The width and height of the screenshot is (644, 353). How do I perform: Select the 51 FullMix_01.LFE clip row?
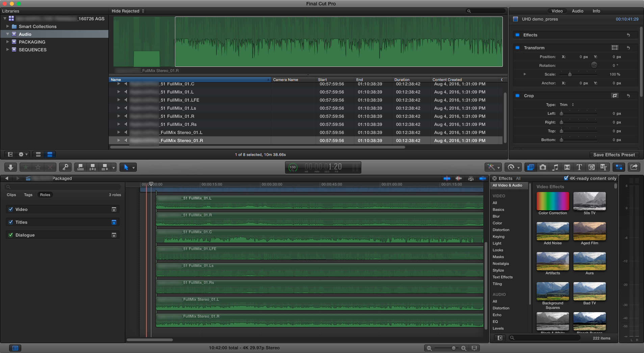(x=306, y=100)
